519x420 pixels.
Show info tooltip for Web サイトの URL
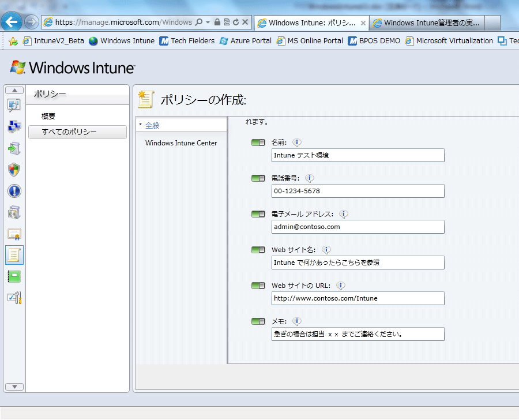click(341, 286)
